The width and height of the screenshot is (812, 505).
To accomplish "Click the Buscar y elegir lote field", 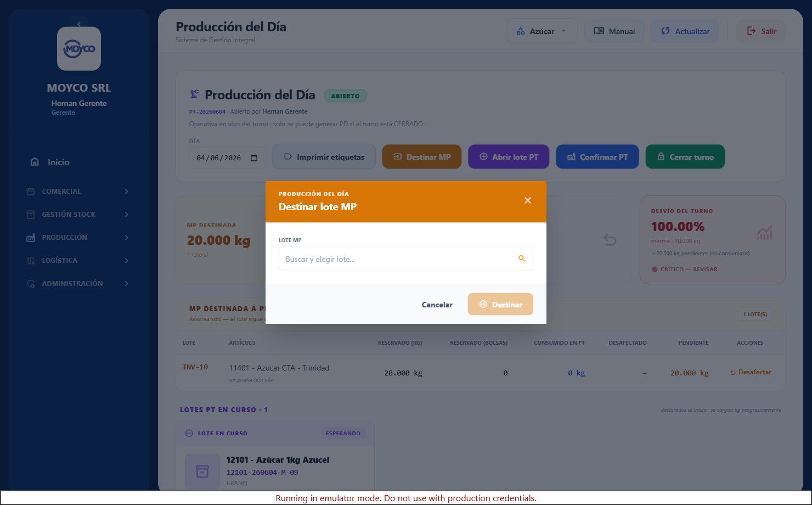I will (x=406, y=259).
